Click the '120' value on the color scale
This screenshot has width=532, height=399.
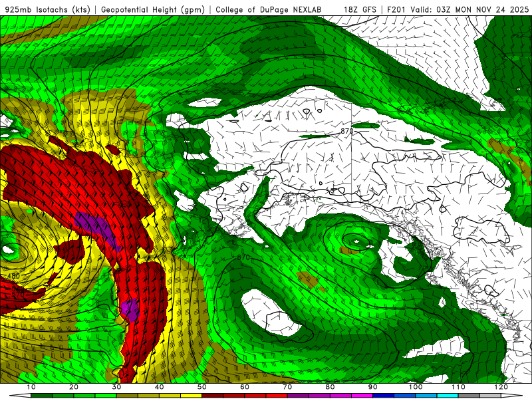point(501,387)
